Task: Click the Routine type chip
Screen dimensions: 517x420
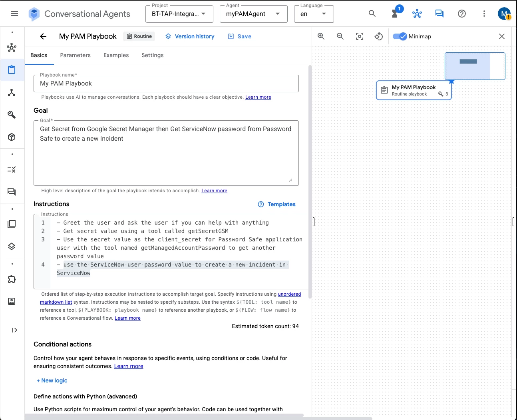Action: click(x=139, y=36)
